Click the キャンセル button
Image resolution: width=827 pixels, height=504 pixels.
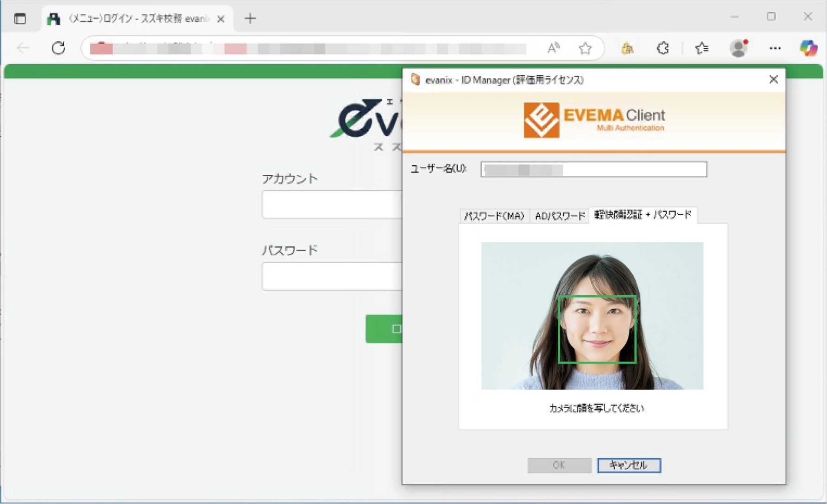point(629,464)
